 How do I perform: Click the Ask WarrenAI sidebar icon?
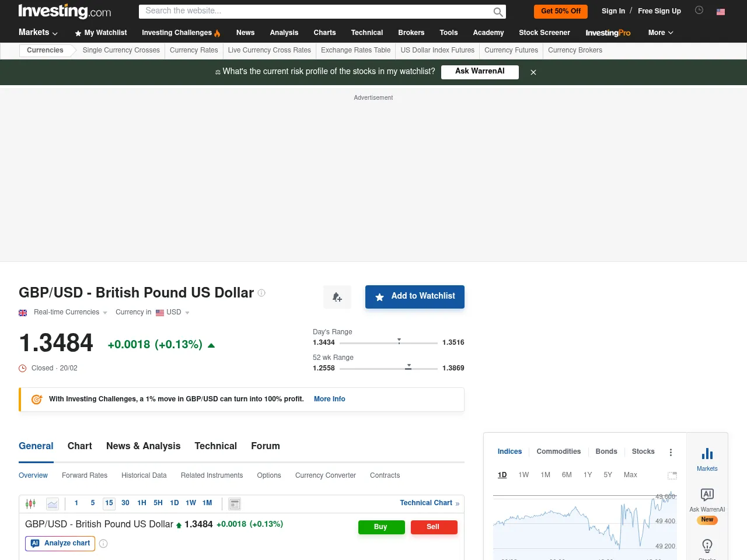pyautogui.click(x=707, y=494)
